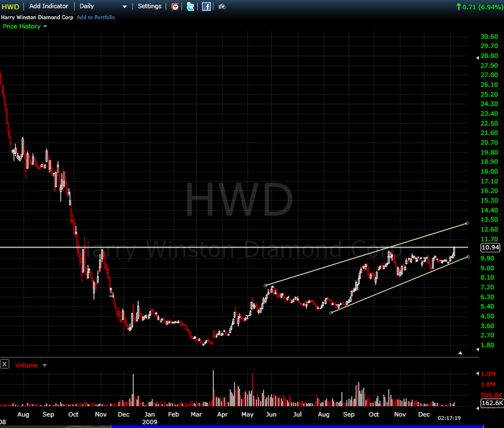The image size is (504, 428).
Task: Click the 13.50 price axis label
Action: pos(489,220)
